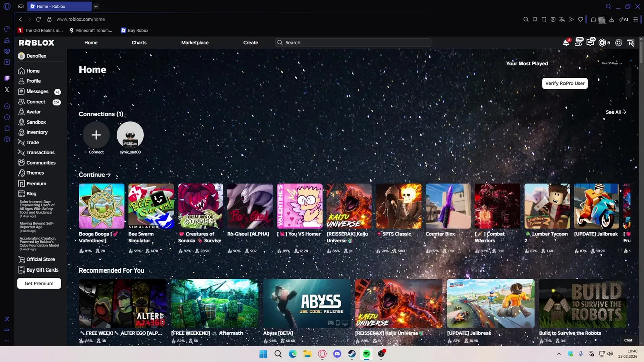
Task: Open the Past 30 Days dropdown
Action: (612, 63)
